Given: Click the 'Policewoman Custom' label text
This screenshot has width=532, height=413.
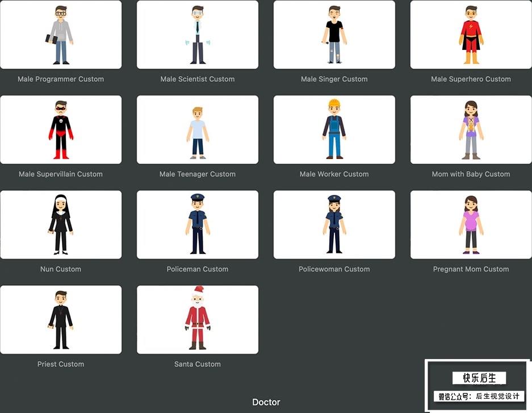Looking at the screenshot, I should pos(334,269).
